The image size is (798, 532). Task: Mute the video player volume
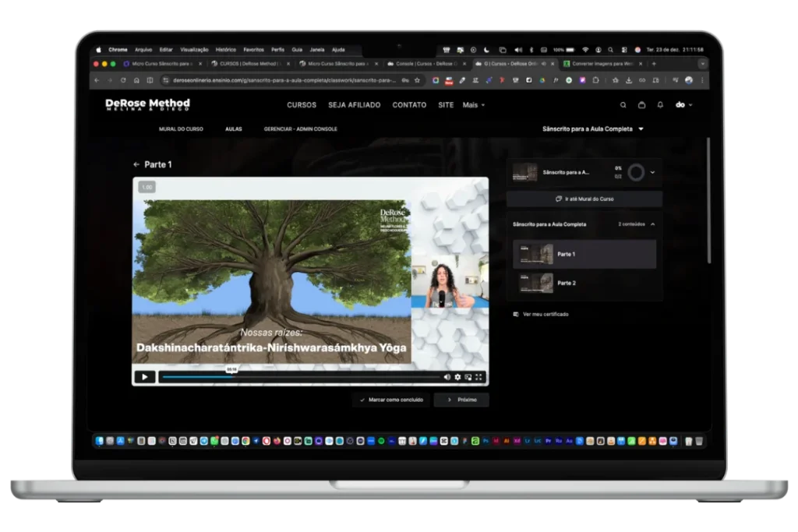447,377
